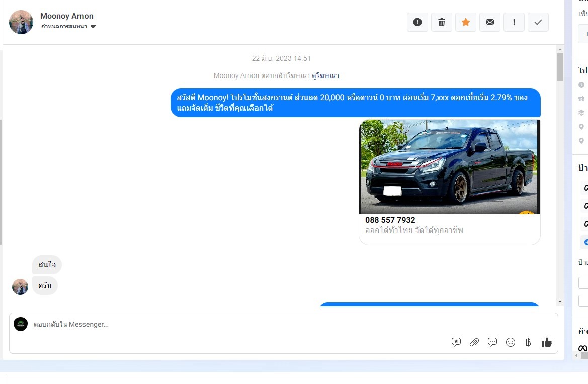588x384 pixels.
Task: Mark conversation done with the checkmark button
Action: coord(538,22)
